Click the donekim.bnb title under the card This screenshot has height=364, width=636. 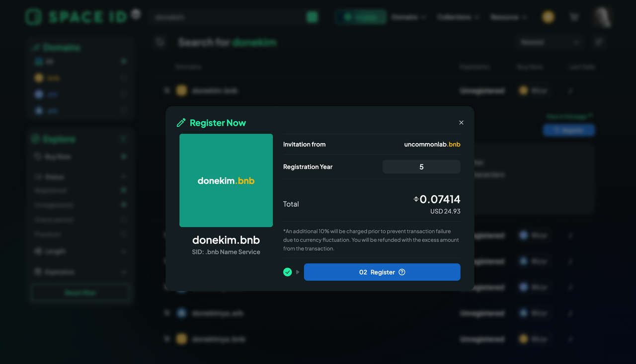pos(226,240)
